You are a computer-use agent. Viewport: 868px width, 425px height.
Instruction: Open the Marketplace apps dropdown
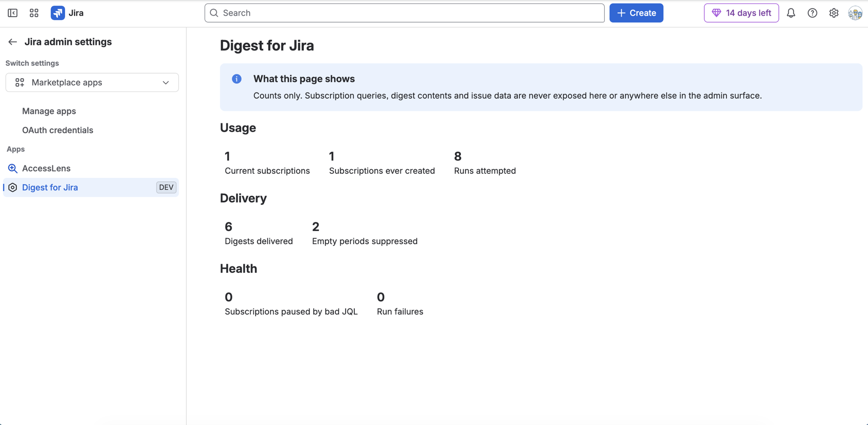coord(92,82)
